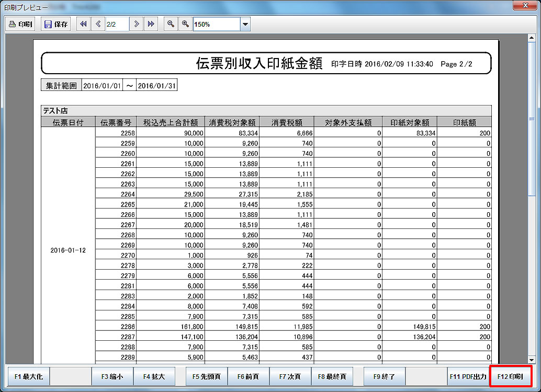Click the zoom out magnifier icon

[x=170, y=24]
